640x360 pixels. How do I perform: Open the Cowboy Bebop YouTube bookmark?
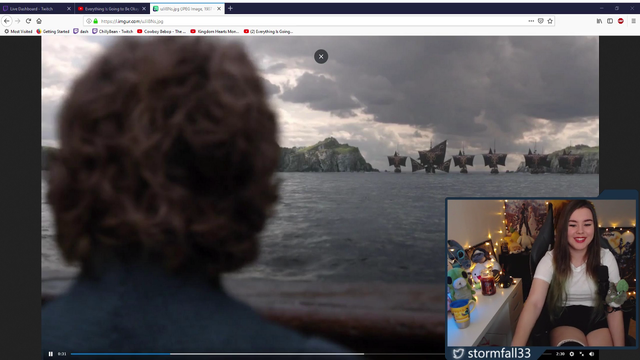pyautogui.click(x=161, y=31)
